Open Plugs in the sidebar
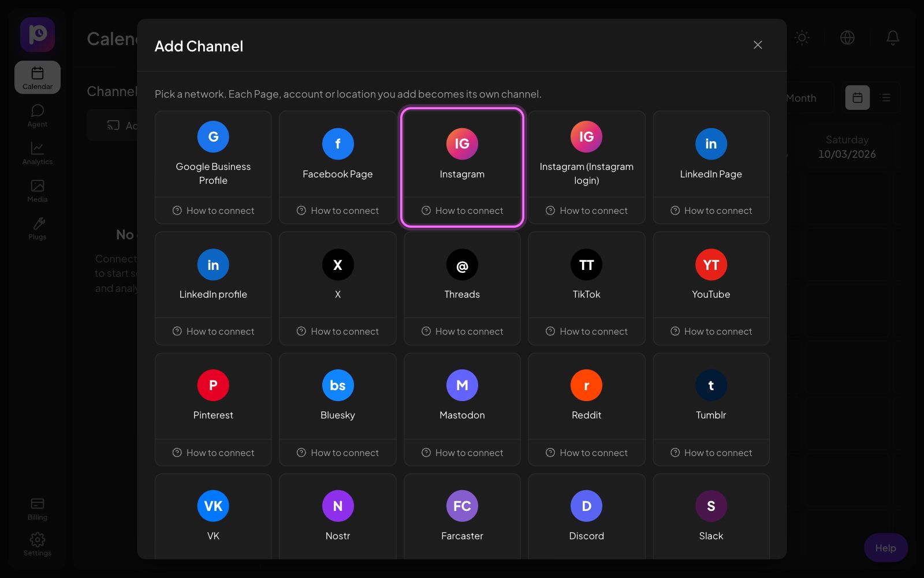Screen dimensions: 924x578 pyautogui.click(x=38, y=228)
